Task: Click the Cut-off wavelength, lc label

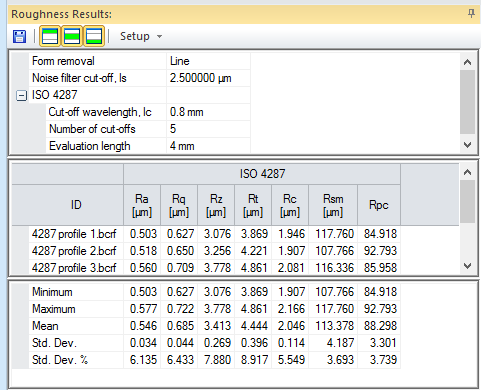Action: 100,112
